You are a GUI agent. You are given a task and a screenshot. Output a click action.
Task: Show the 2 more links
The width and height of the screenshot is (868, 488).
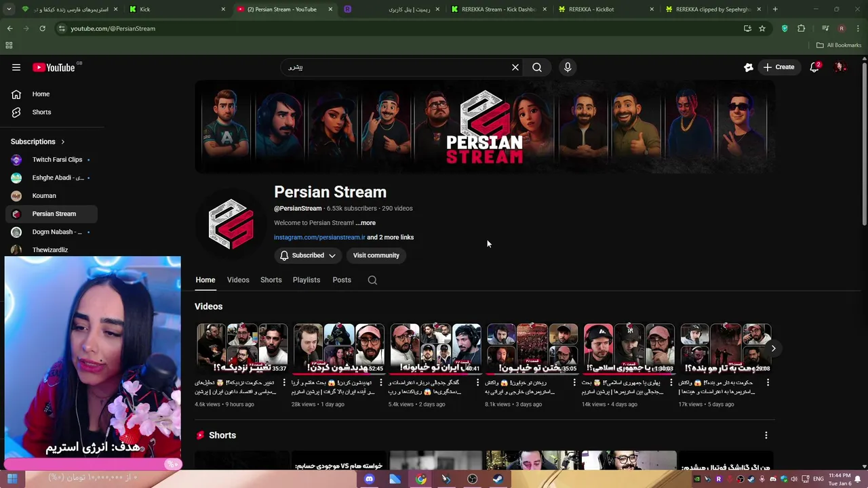pyautogui.click(x=391, y=237)
